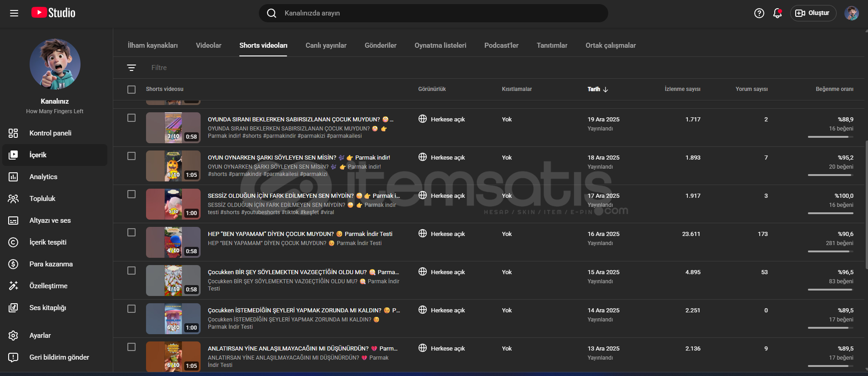Click the Kanalınızda arayın search field
Viewport: 868px width, 376px height.
[432, 13]
